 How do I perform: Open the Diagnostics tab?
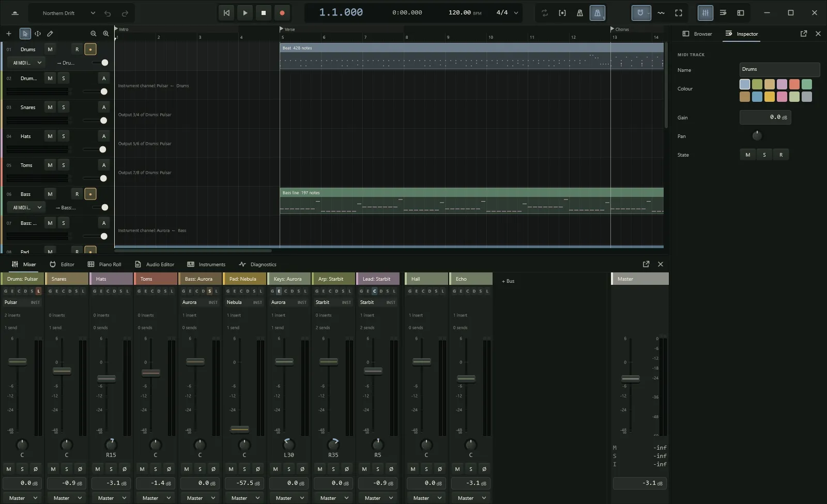257,264
